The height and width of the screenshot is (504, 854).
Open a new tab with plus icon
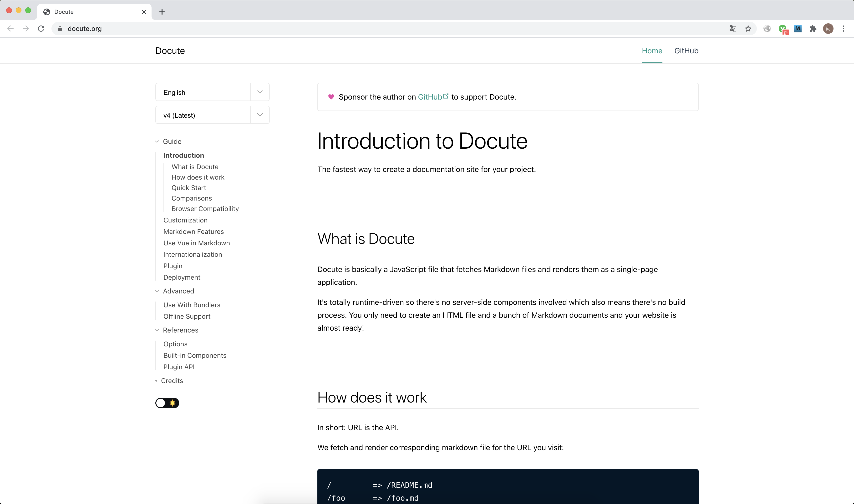tap(162, 12)
